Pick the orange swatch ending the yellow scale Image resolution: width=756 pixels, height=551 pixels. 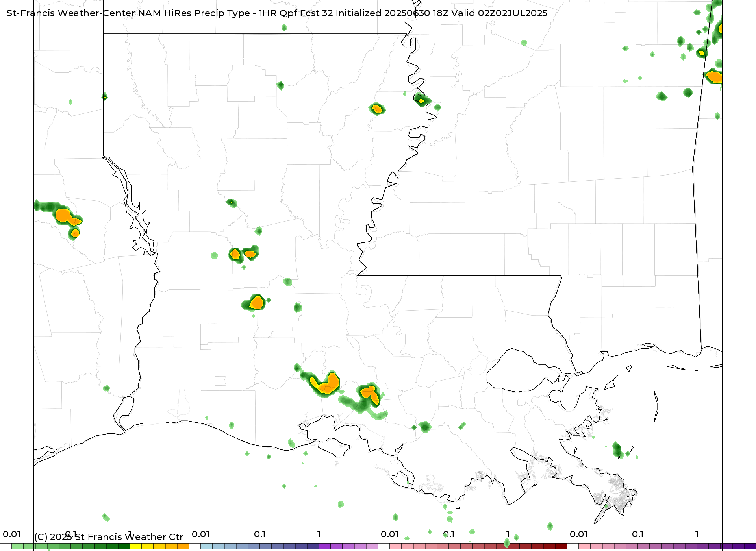pyautogui.click(x=183, y=546)
